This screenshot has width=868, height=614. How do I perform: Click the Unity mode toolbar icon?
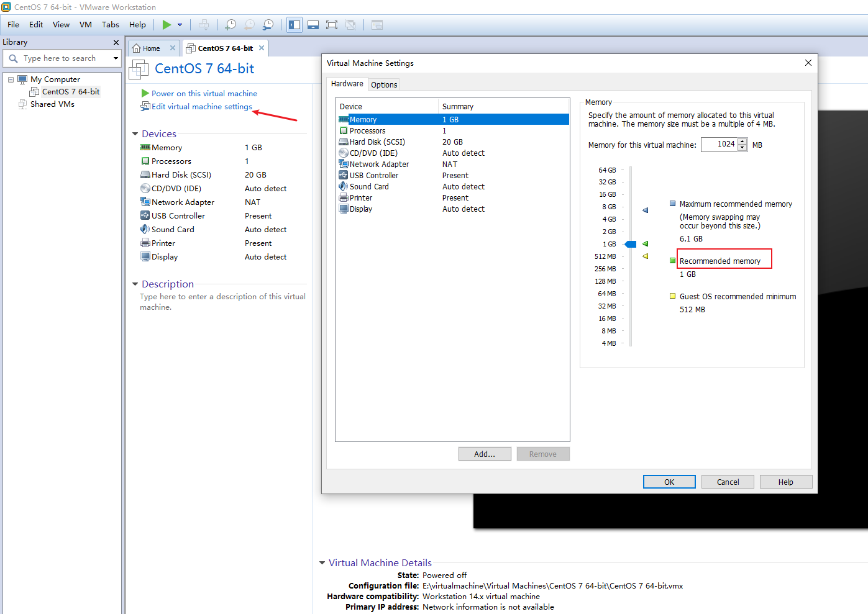(350, 25)
